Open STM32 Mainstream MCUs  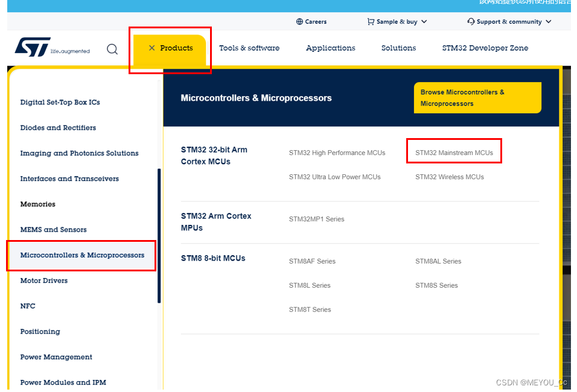(x=454, y=153)
